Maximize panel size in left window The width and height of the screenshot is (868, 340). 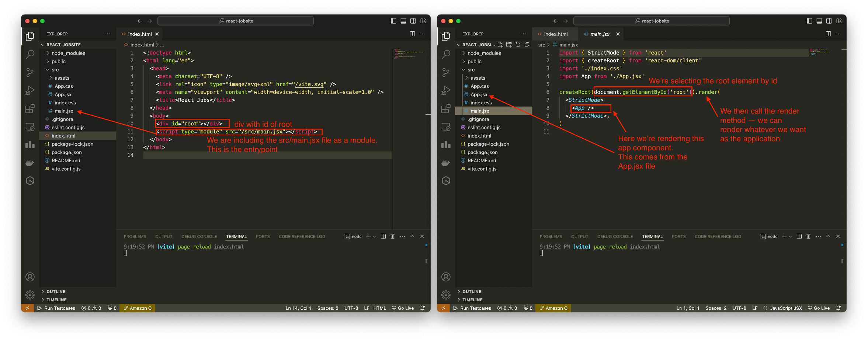[x=412, y=236]
